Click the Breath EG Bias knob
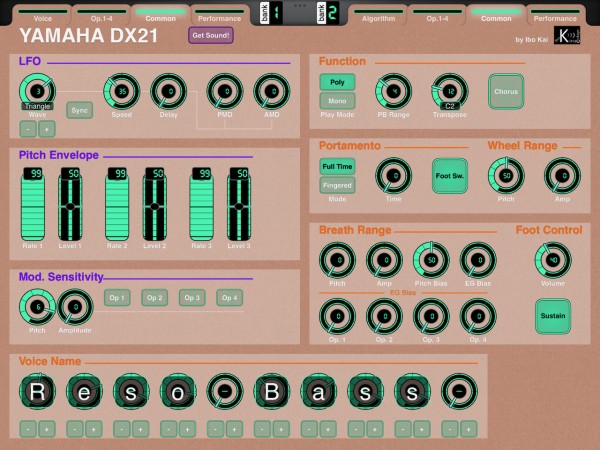Screen dimensions: 600x450 pyautogui.click(x=478, y=260)
